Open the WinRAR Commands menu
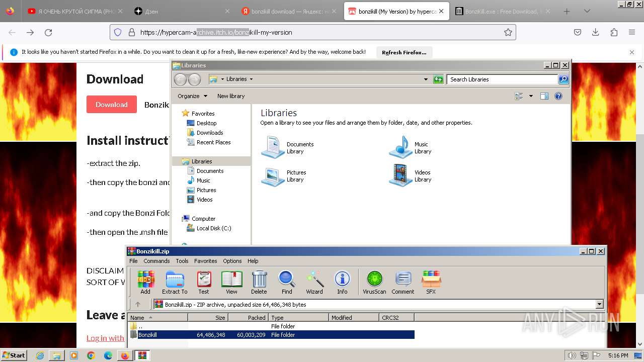Image resolution: width=644 pixels, height=362 pixels. point(156,261)
